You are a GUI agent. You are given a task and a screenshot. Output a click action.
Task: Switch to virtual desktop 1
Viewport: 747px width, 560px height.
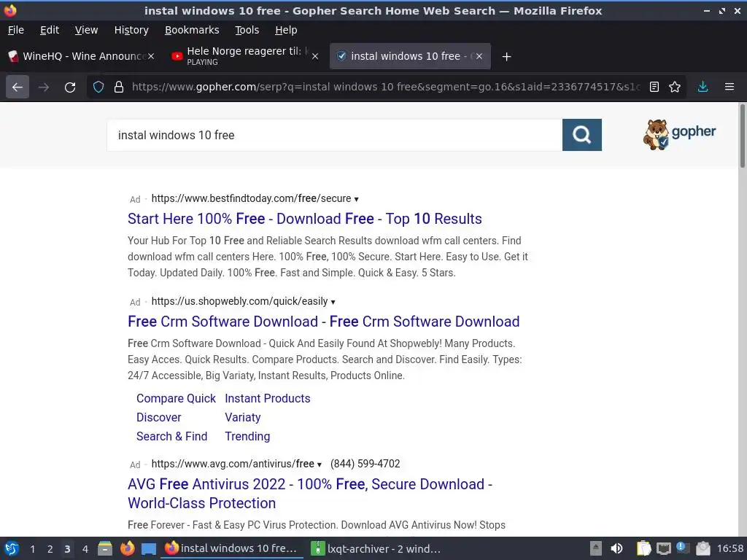[x=32, y=549]
